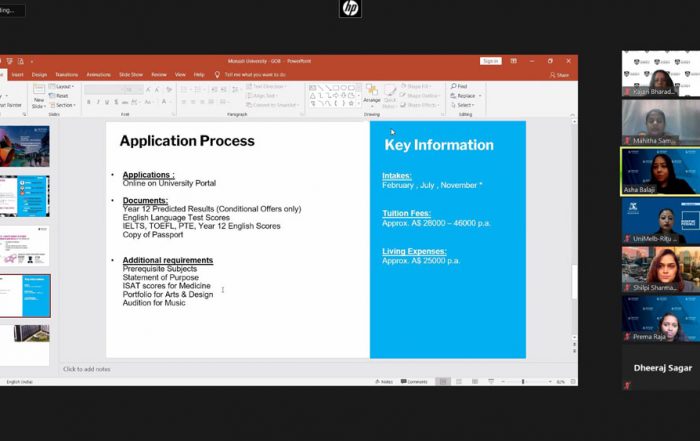This screenshot has height=441, width=700.
Task: Select the star shape in shapes gallery
Action: click(351, 103)
